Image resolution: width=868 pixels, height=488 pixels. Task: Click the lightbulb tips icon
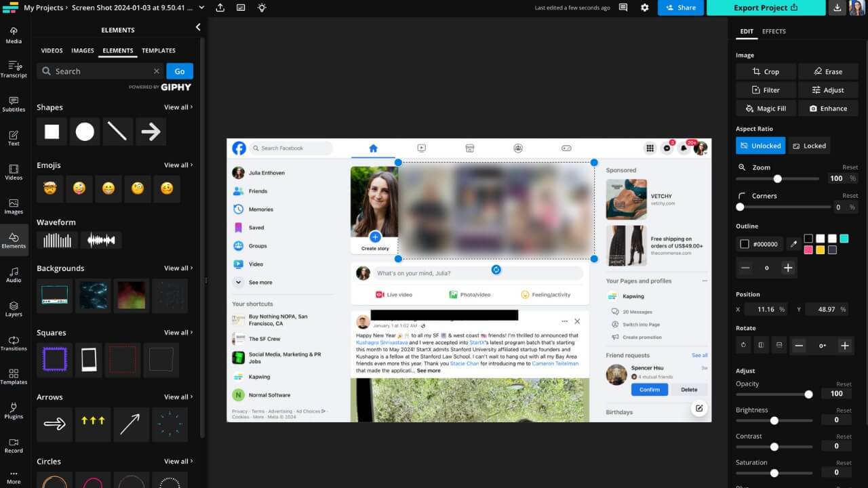coord(262,7)
